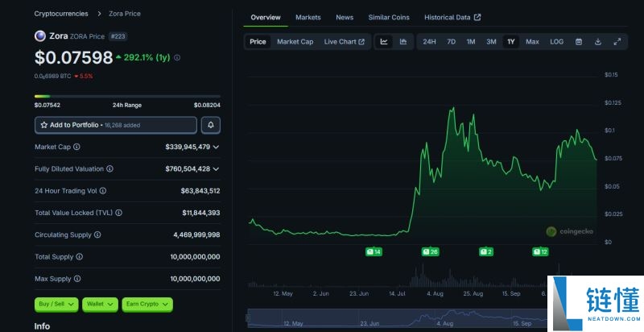Click the Zora coin logo
This screenshot has height=332, width=644.
coord(40,36)
